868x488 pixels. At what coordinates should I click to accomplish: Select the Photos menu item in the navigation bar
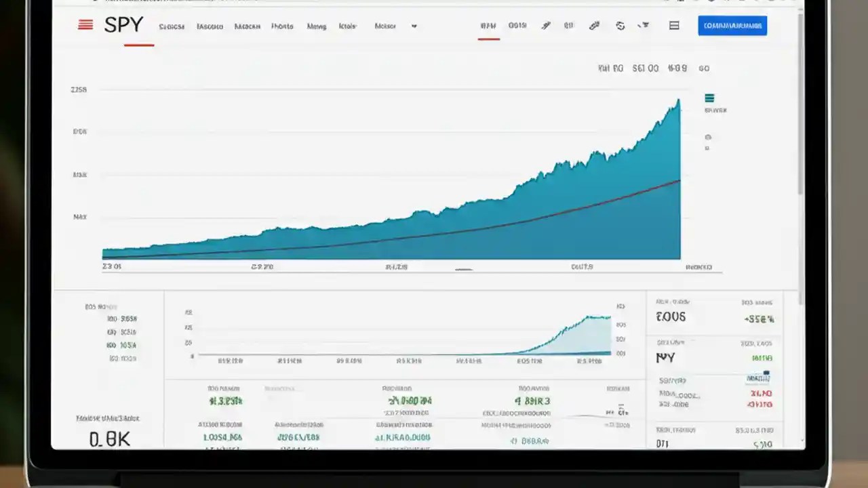coord(282,26)
